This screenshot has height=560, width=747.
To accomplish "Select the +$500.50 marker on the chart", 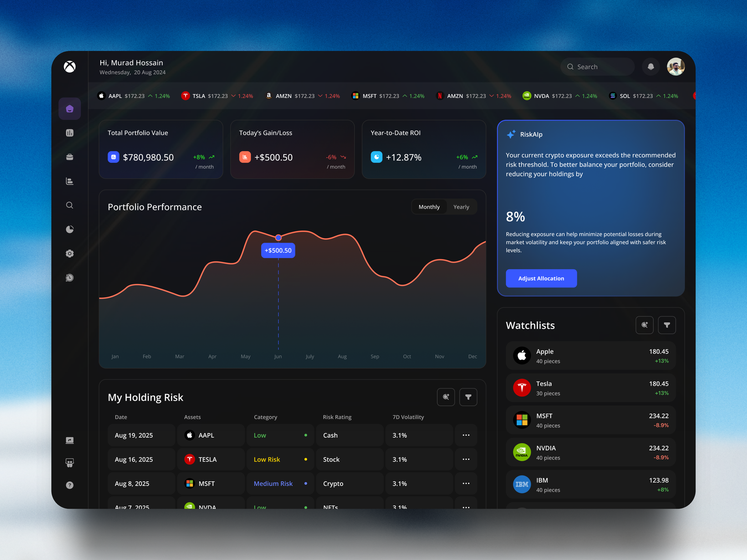I will 278,250.
